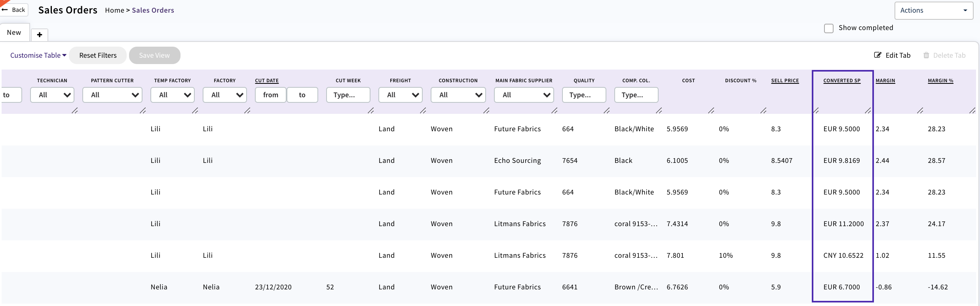Image resolution: width=980 pixels, height=306 pixels.
Task: Click resize handle of Cut Week column
Action: click(370, 111)
